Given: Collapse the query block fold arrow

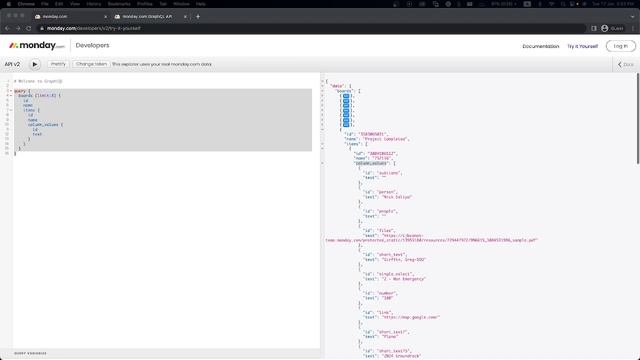Looking at the screenshot, I should coord(11,91).
